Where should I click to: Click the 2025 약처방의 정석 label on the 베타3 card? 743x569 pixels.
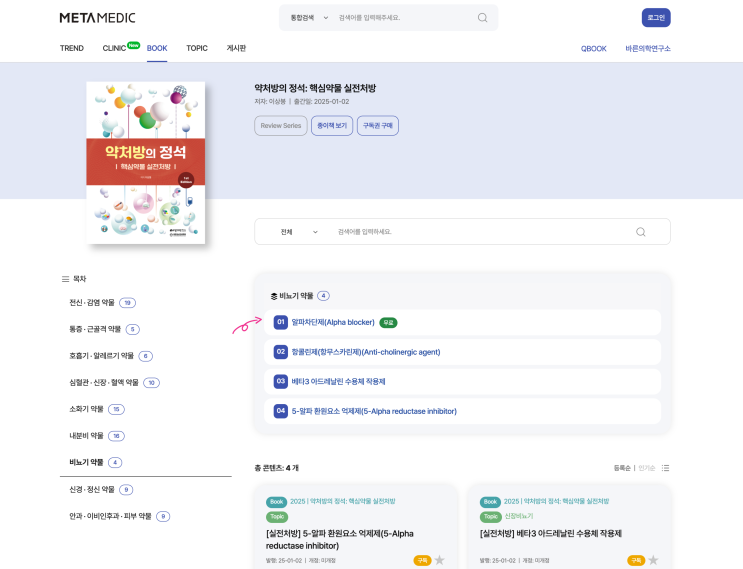point(556,501)
